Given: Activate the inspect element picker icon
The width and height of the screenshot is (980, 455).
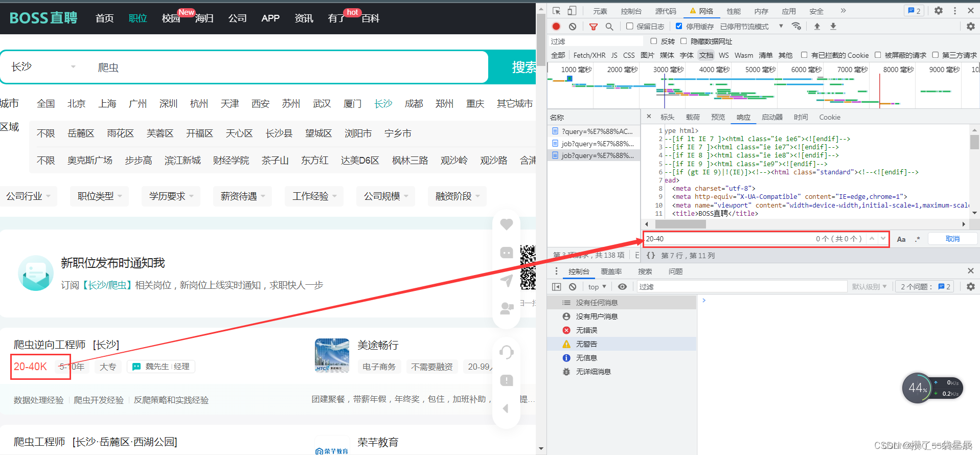Looking at the screenshot, I should coord(557,11).
